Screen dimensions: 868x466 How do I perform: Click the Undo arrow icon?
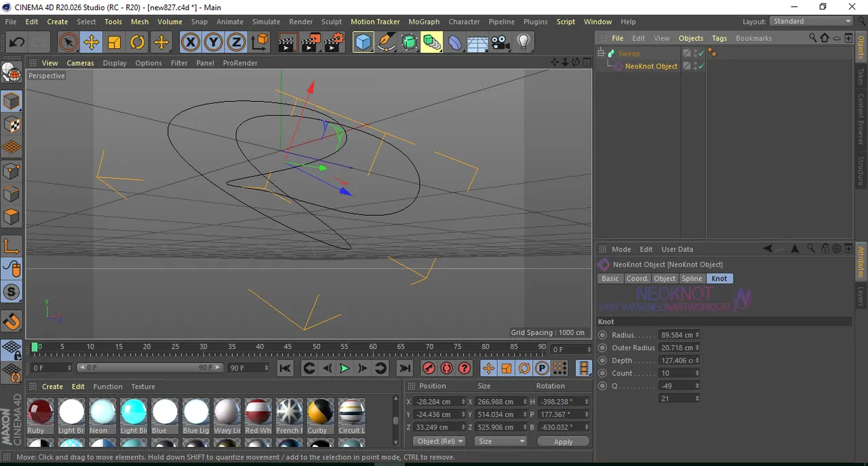(x=16, y=43)
